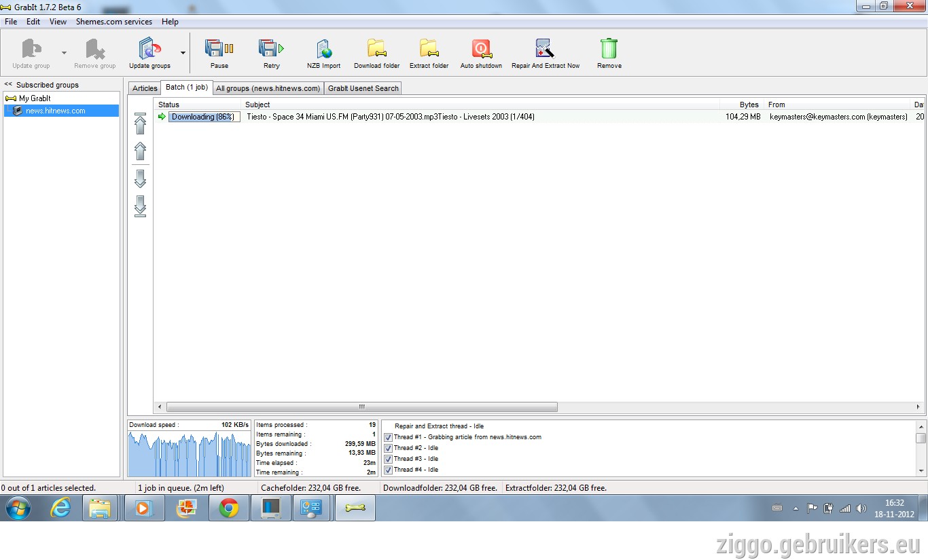
Task: Move the job down one position
Action: pyautogui.click(x=141, y=179)
